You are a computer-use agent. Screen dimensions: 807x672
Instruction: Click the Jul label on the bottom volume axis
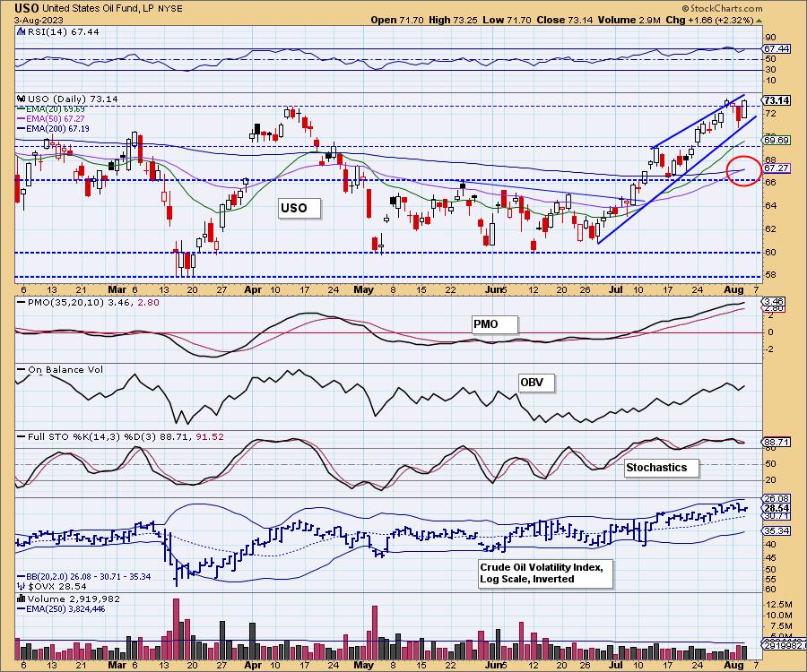click(615, 665)
